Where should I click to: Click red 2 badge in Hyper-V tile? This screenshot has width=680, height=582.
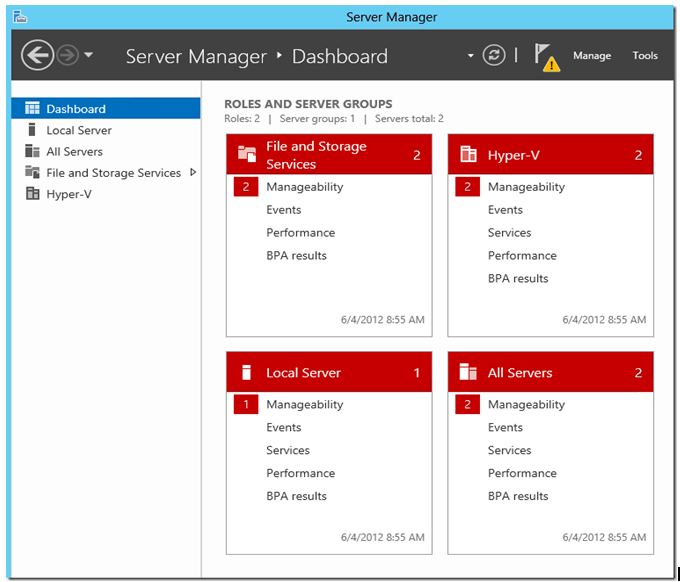click(x=468, y=187)
